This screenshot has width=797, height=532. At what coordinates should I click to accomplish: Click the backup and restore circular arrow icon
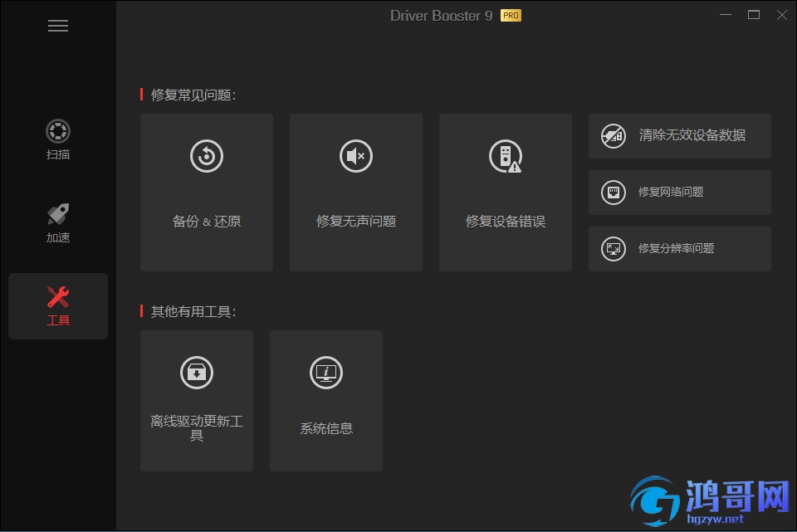[207, 156]
